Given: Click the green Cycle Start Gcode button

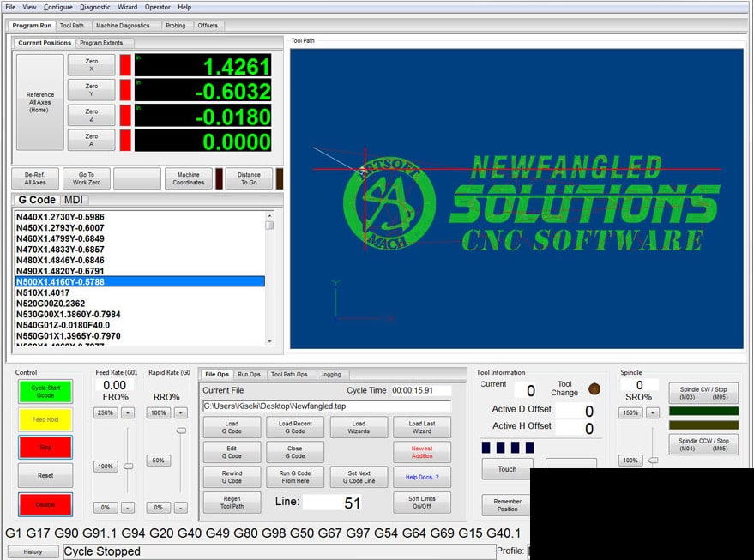Looking at the screenshot, I should coord(45,392).
